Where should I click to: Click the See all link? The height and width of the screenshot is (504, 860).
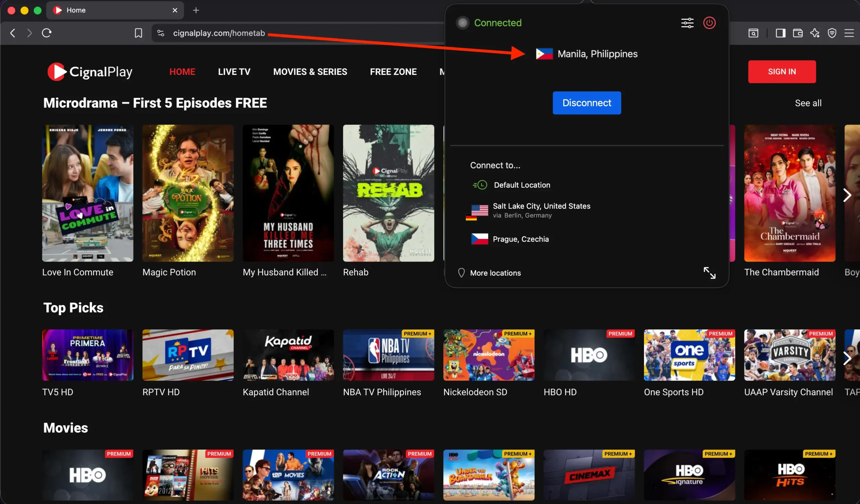(808, 103)
